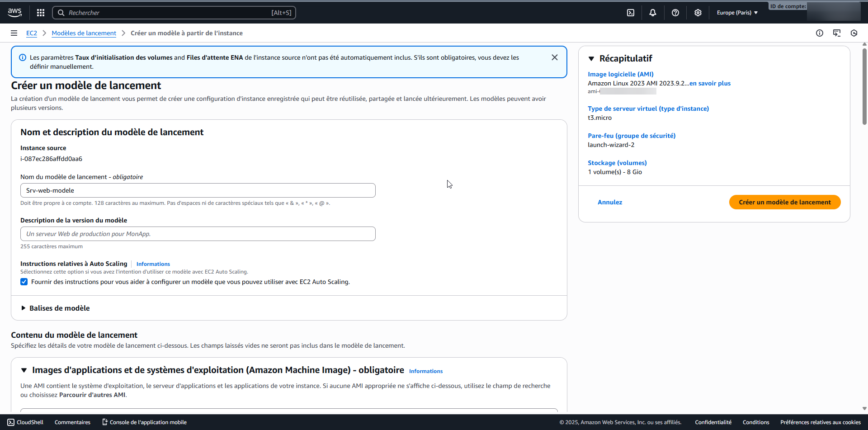Open the AWS services grid menu
Screen dimensions: 868x430
[41, 13]
